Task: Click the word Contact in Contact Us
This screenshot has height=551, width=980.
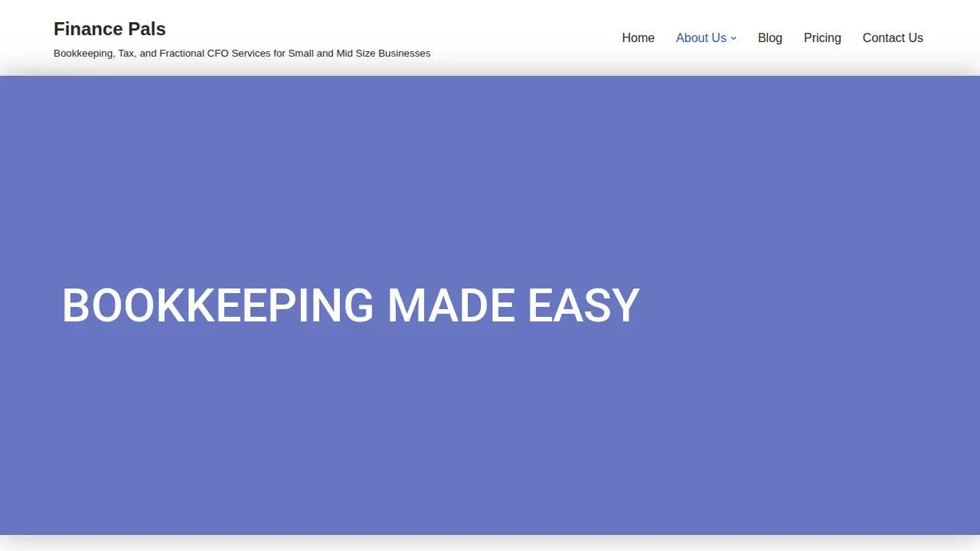Action: pos(884,37)
